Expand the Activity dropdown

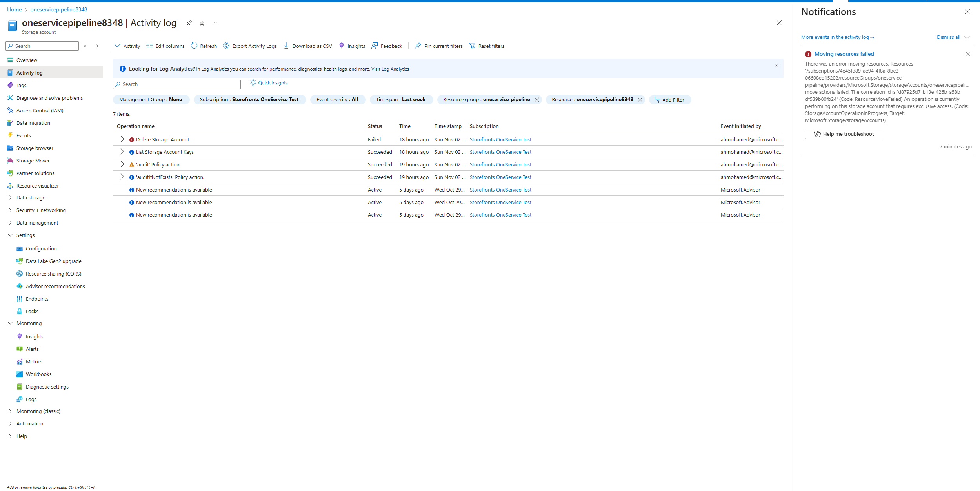click(x=127, y=46)
